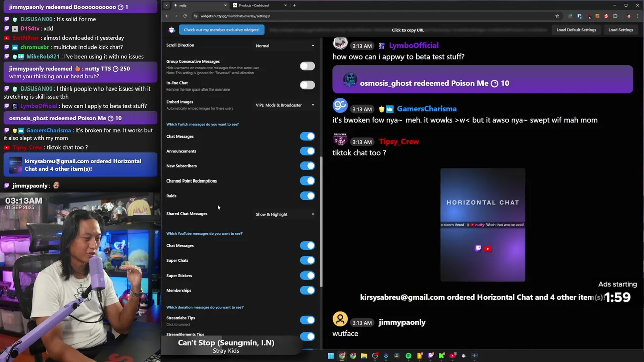The image size is (644, 362).
Task: Close the Products – Dashboard tab
Action: pos(285,5)
